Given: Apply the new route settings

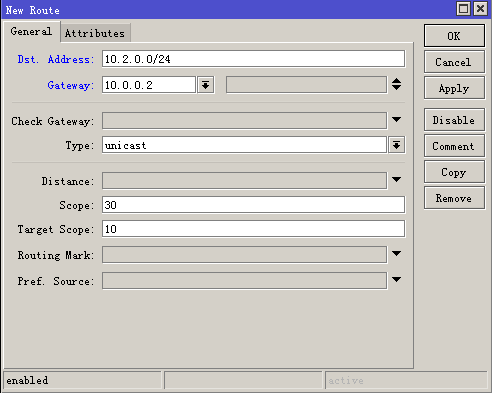Looking at the screenshot, I should 454,88.
